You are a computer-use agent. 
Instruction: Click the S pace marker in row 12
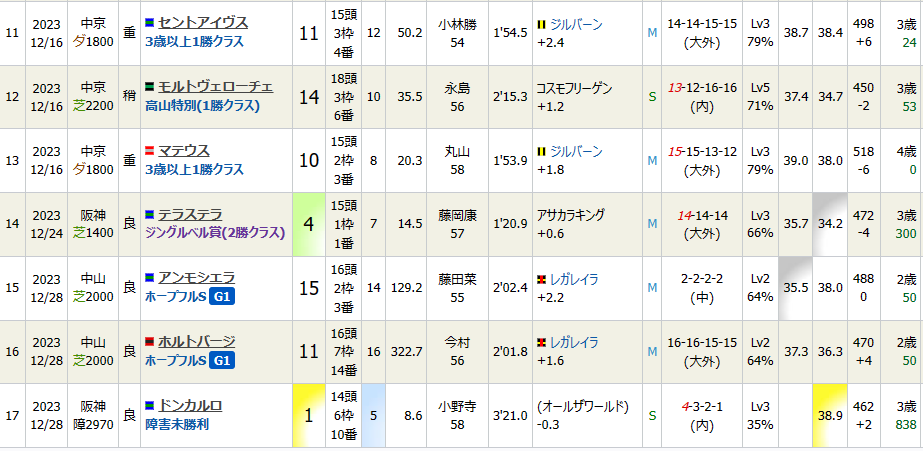[x=652, y=97]
